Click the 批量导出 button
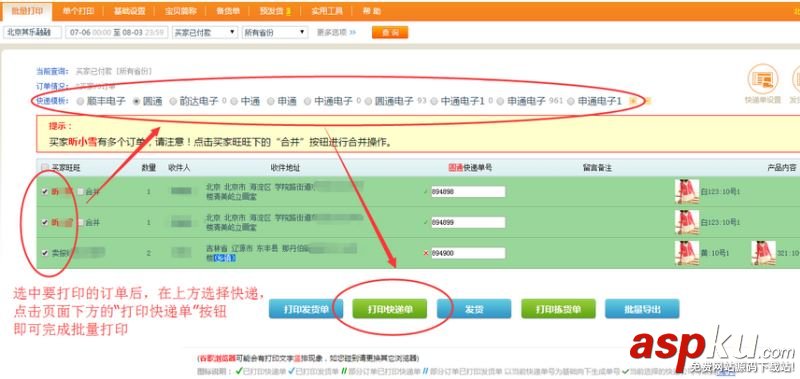The width and height of the screenshot is (800, 379). click(x=642, y=309)
